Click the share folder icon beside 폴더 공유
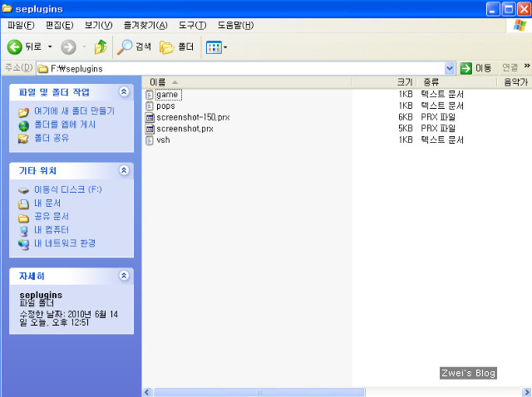The height and width of the screenshot is (397, 532). click(x=23, y=139)
